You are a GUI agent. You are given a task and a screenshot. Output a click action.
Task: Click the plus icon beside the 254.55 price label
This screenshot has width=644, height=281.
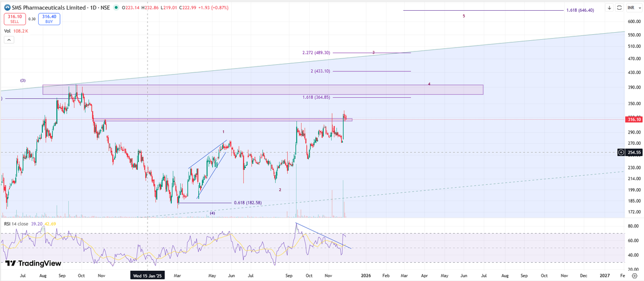tap(621, 152)
